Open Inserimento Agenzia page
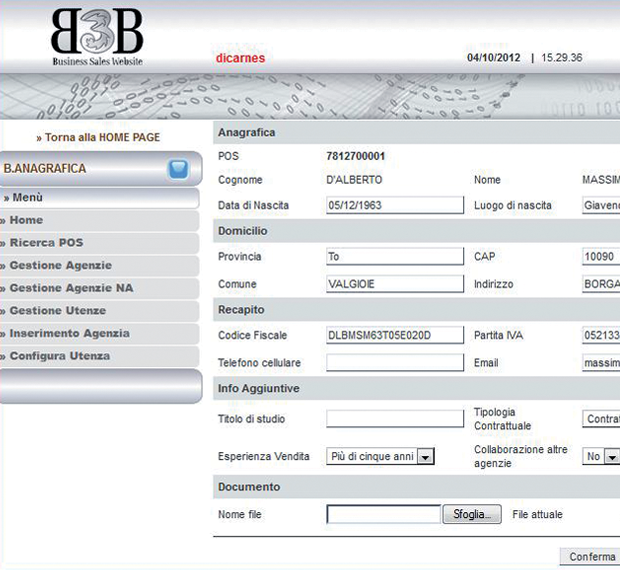The image size is (620, 570). pos(69,333)
